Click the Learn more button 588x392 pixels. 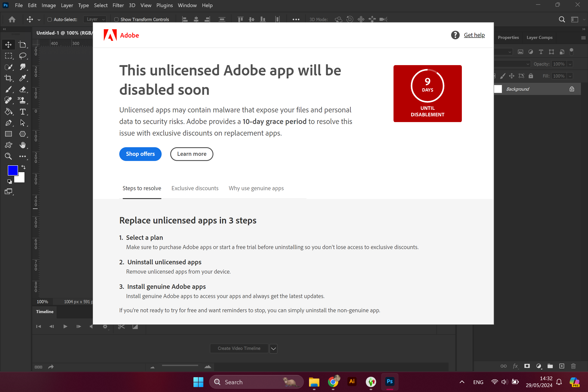tap(192, 154)
